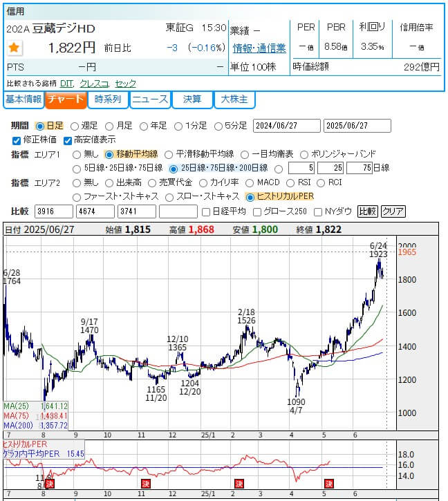Click the 決 earnings marker near May

329,484
